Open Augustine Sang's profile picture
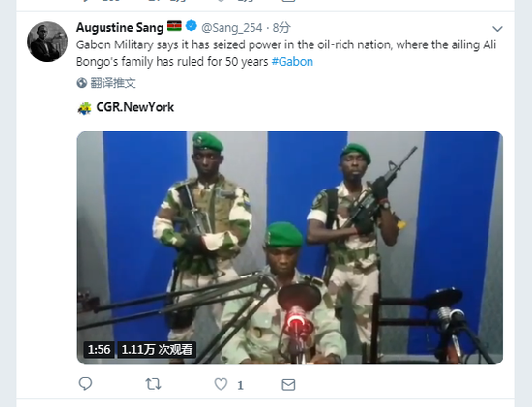532x407 pixels. tap(47, 42)
